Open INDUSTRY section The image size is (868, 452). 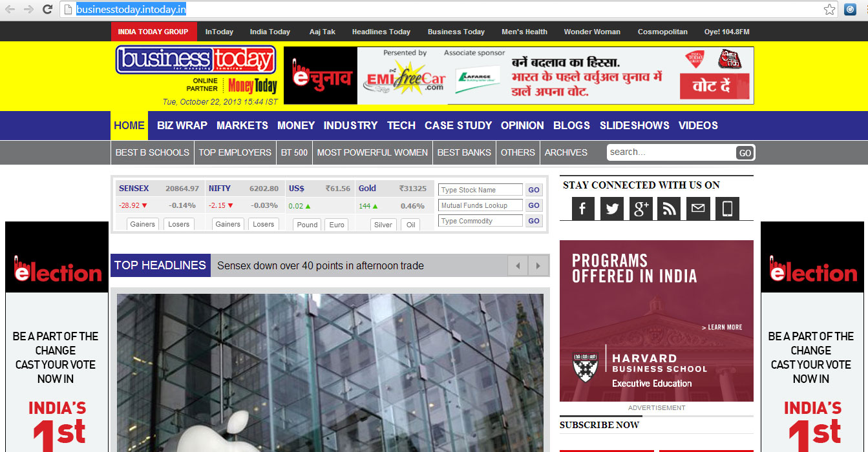(350, 125)
